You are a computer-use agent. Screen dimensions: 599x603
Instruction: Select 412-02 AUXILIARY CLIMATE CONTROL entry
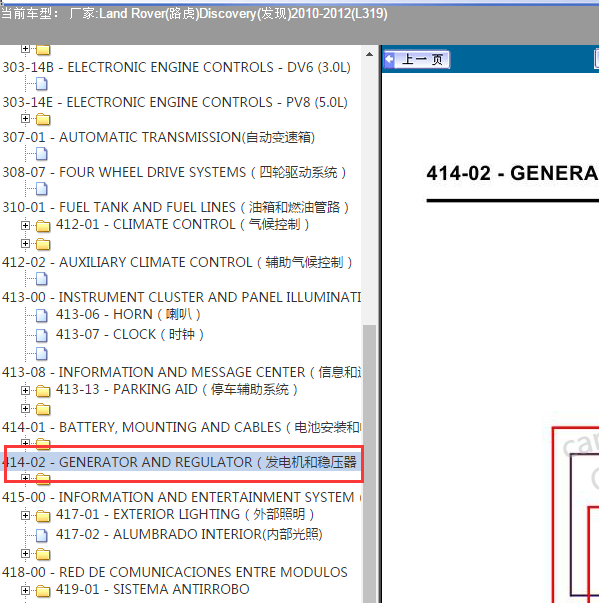[x=177, y=262]
